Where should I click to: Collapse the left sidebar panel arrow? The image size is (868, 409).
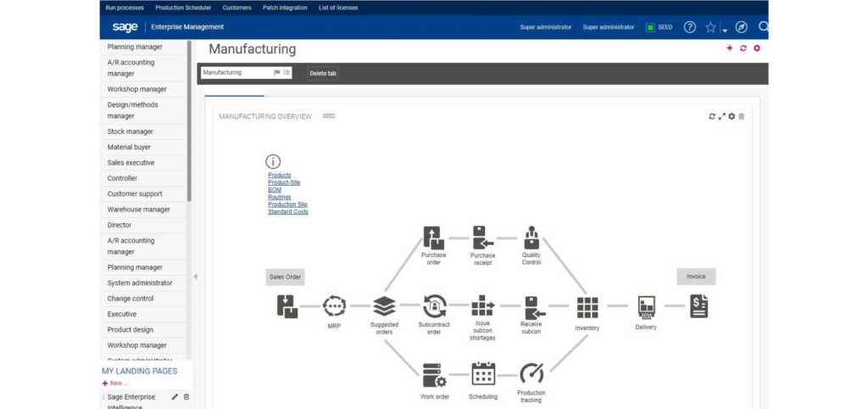195,276
